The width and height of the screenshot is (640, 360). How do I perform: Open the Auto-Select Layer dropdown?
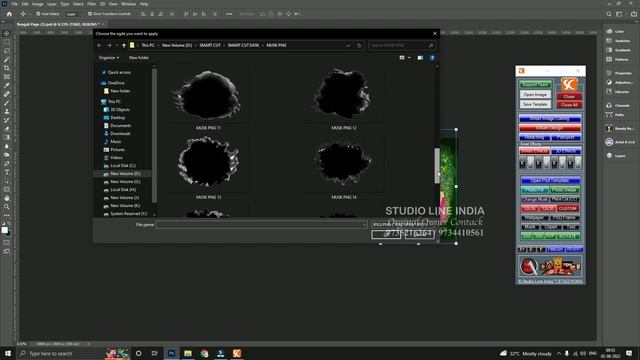73,14
